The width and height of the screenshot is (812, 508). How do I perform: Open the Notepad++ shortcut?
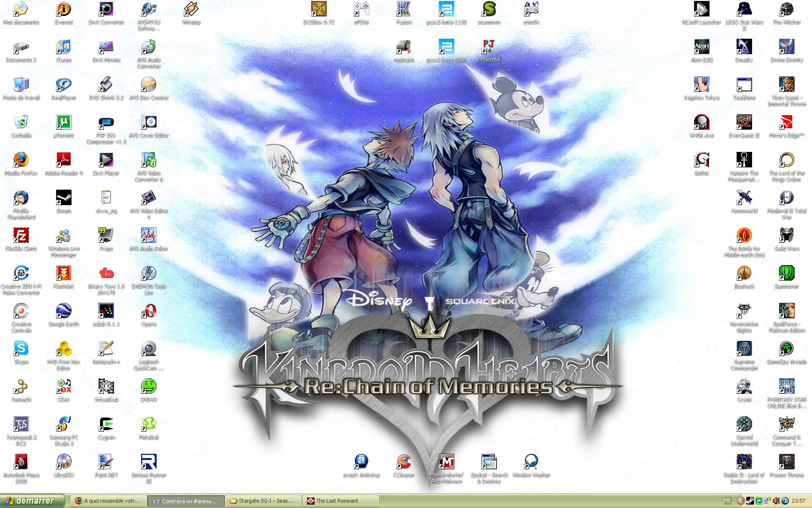[x=106, y=349]
